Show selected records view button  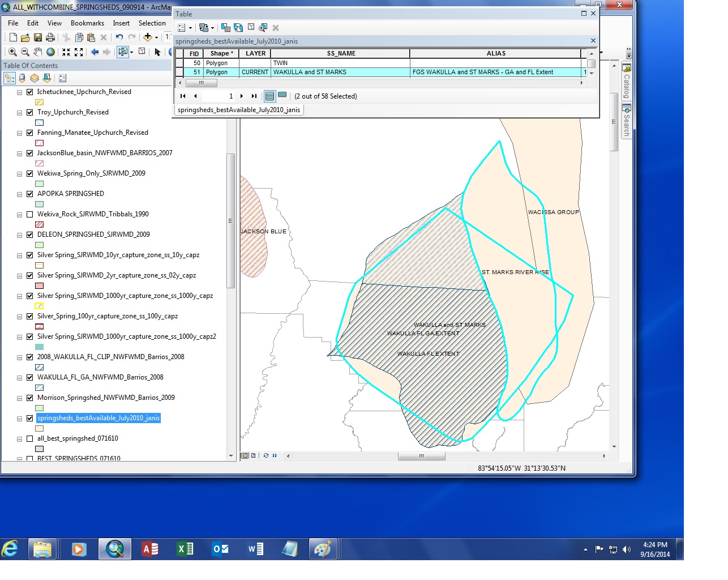(x=282, y=96)
